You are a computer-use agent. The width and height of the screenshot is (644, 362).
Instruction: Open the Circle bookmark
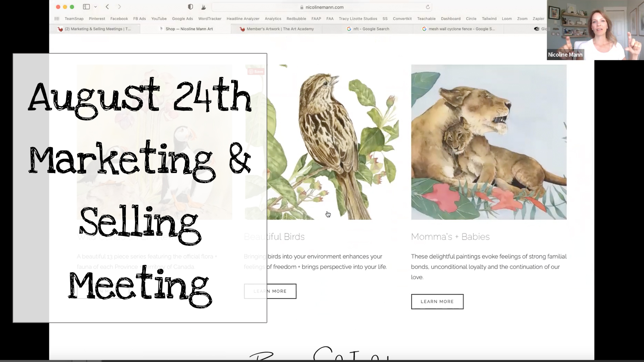pos(471,19)
